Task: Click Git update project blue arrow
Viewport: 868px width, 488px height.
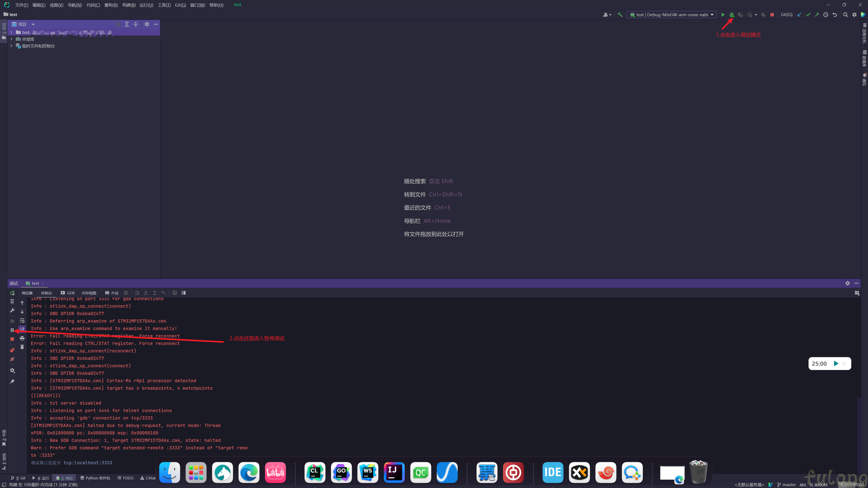Action: click(799, 15)
